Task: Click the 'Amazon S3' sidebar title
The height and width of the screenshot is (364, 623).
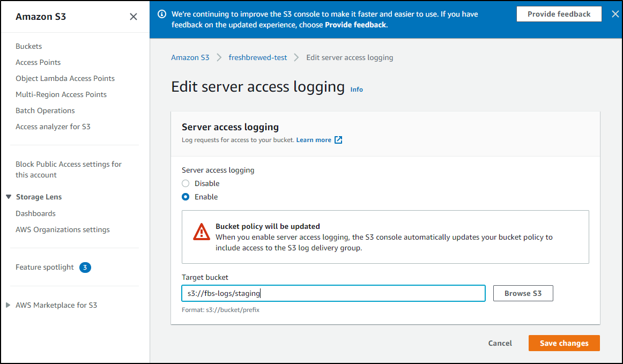Action: (41, 17)
